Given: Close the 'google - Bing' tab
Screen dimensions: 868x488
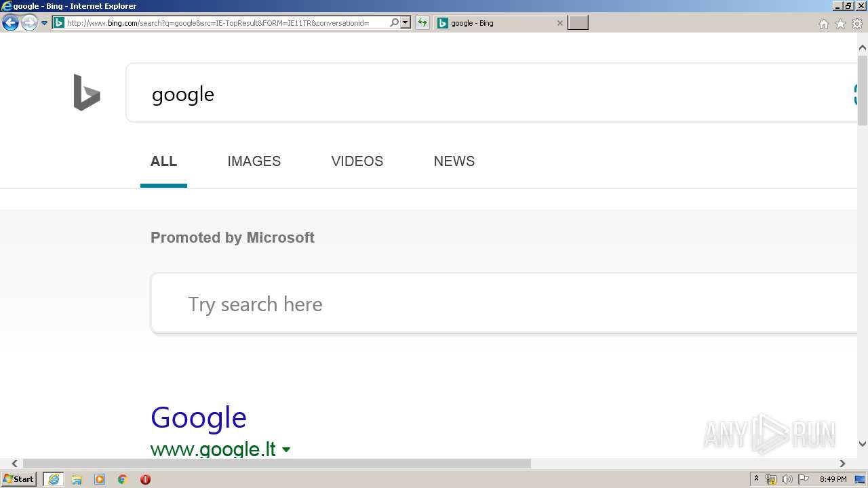Looking at the screenshot, I should 559,23.
